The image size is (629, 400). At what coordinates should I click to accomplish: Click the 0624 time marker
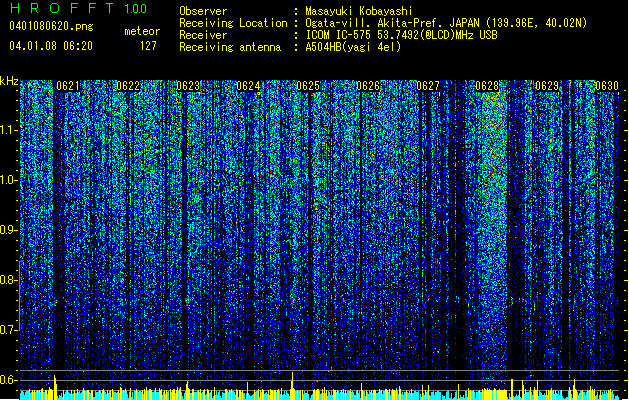tap(248, 86)
